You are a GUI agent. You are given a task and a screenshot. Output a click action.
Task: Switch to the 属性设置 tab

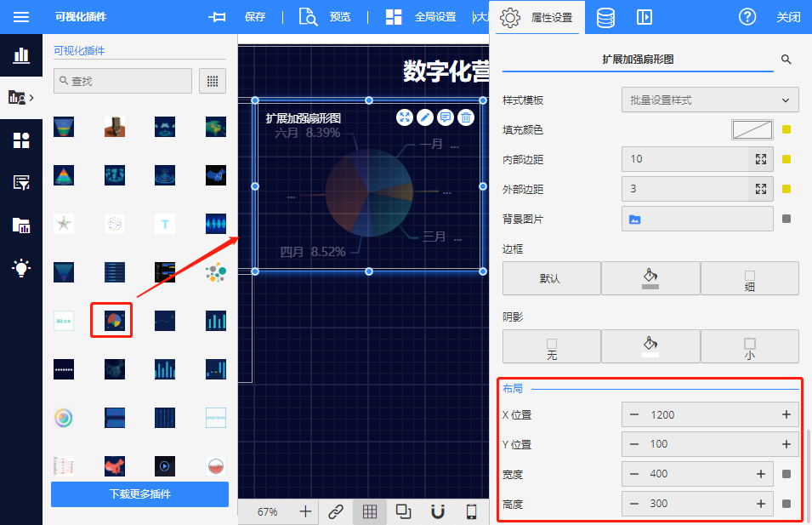click(537, 17)
